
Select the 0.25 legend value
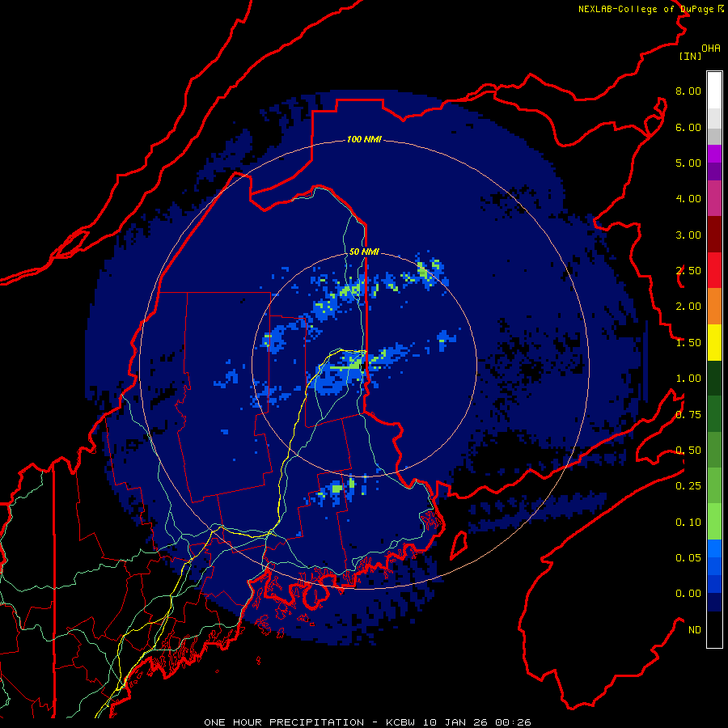click(x=688, y=486)
